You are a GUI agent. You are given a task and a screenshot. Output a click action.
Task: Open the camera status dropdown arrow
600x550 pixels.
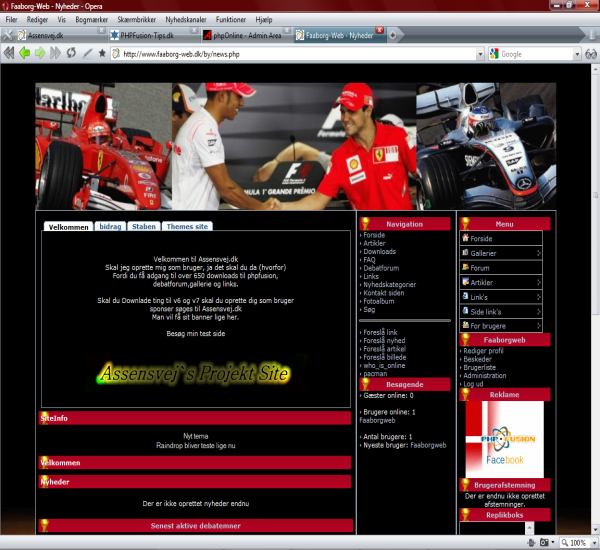pyautogui.click(x=552, y=543)
